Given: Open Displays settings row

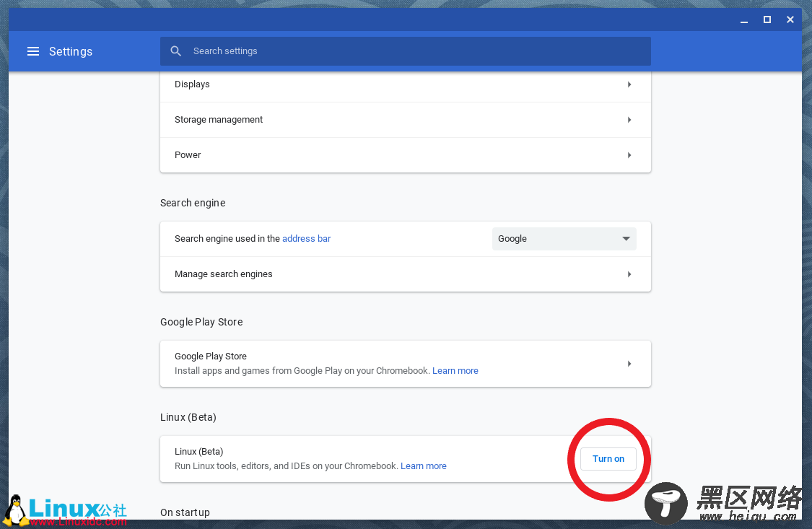Looking at the screenshot, I should point(405,84).
